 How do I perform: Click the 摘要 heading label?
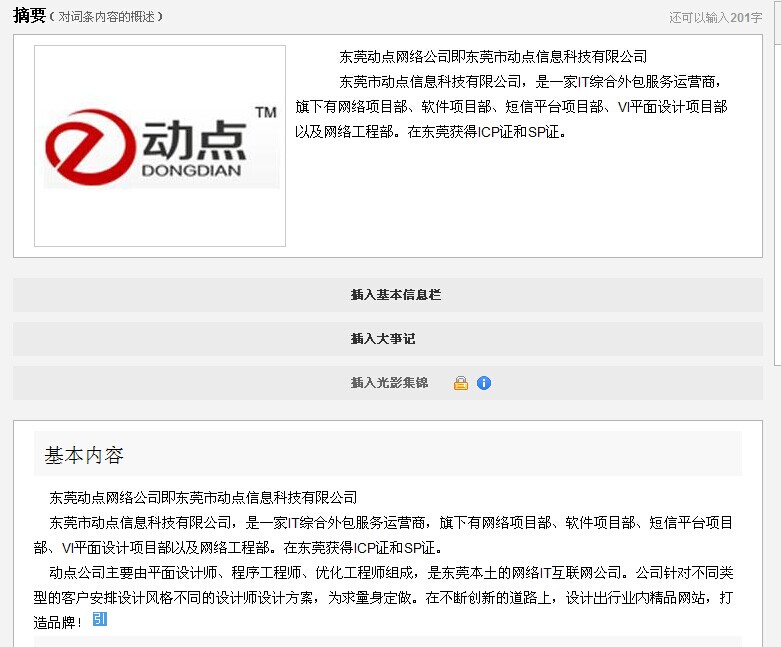pyautogui.click(x=29, y=15)
